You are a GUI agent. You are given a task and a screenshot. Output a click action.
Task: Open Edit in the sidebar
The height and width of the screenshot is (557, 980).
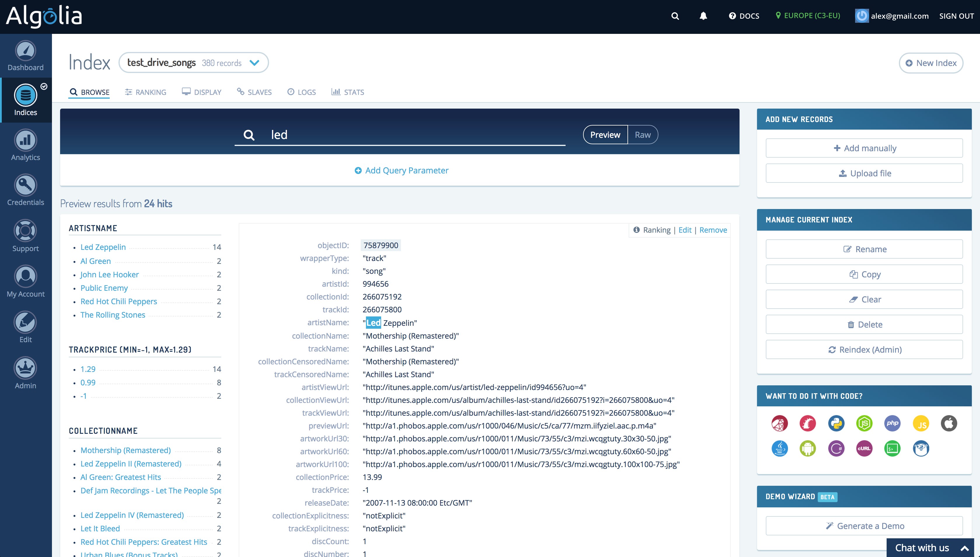(26, 328)
